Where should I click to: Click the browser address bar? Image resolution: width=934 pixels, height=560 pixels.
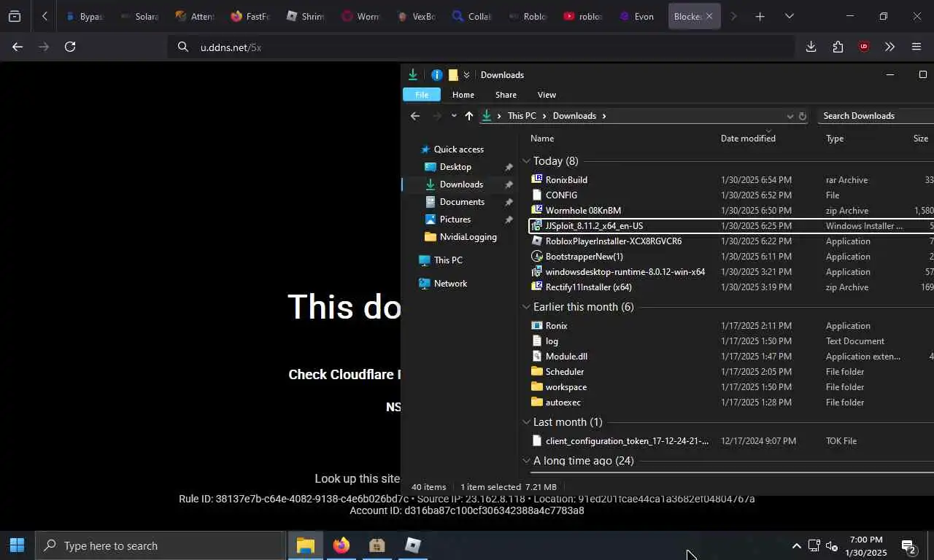click(482, 47)
